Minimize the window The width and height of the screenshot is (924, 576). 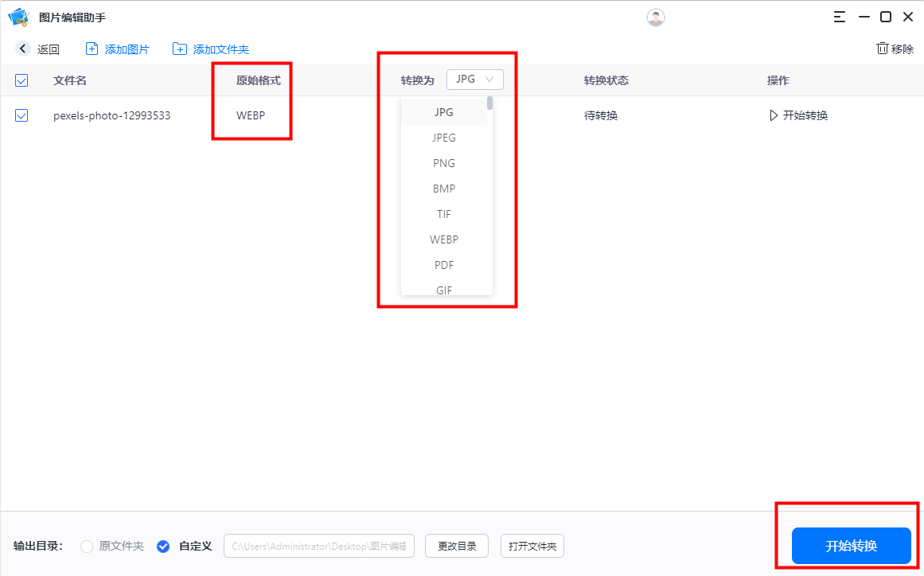tap(864, 17)
